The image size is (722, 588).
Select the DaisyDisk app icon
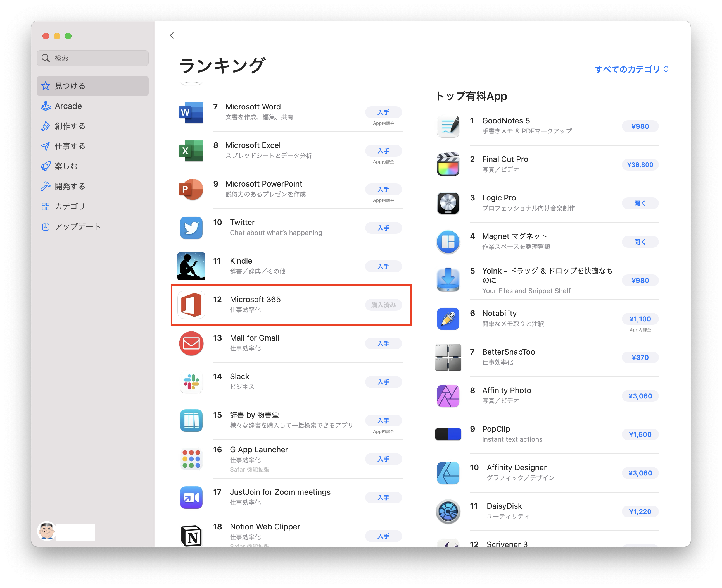coord(448,511)
